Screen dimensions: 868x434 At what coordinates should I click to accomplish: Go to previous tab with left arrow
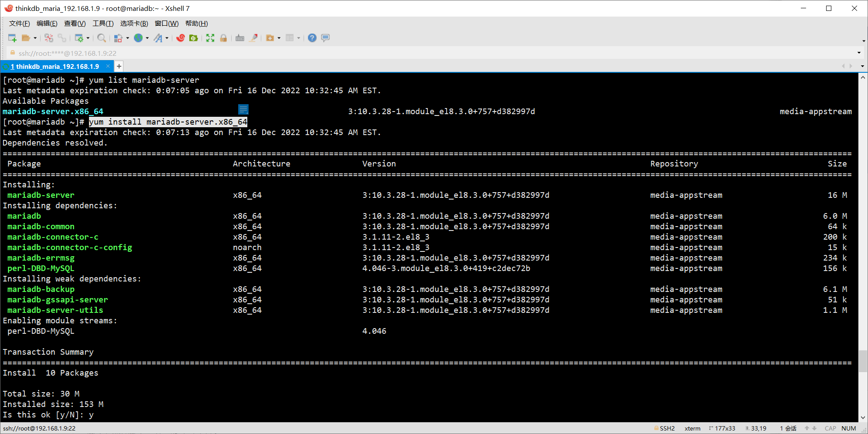[843, 66]
